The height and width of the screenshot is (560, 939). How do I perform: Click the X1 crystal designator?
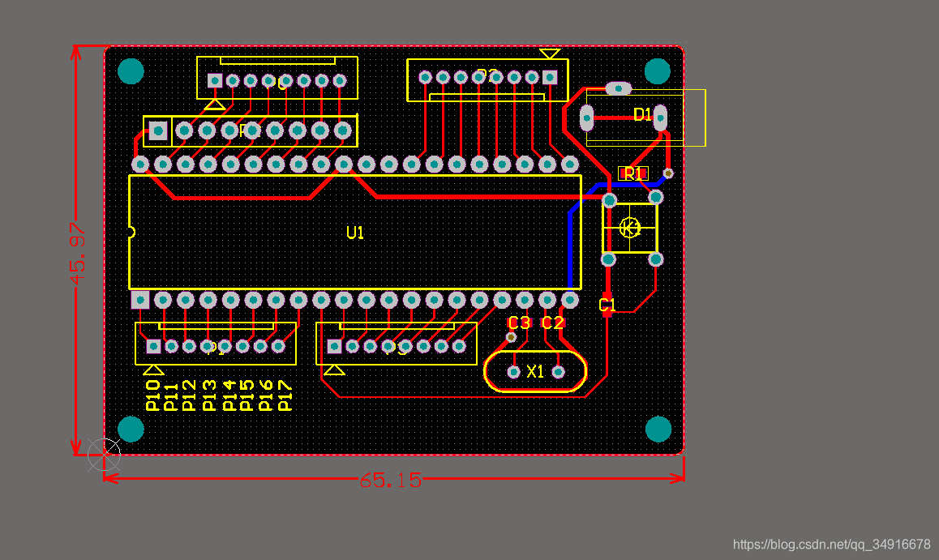(535, 371)
